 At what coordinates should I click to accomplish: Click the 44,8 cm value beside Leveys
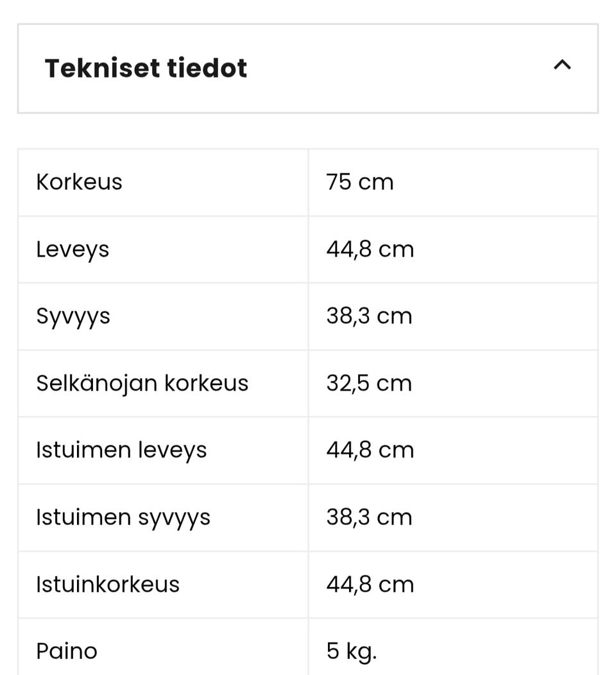[370, 249]
